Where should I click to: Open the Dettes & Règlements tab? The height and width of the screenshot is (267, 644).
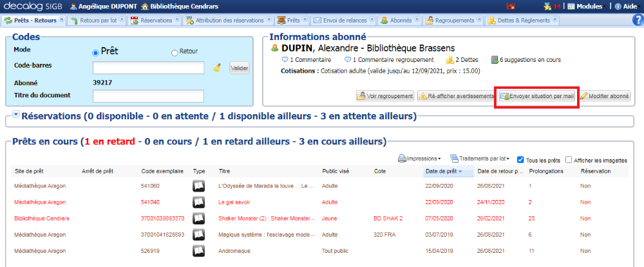pyautogui.click(x=523, y=20)
